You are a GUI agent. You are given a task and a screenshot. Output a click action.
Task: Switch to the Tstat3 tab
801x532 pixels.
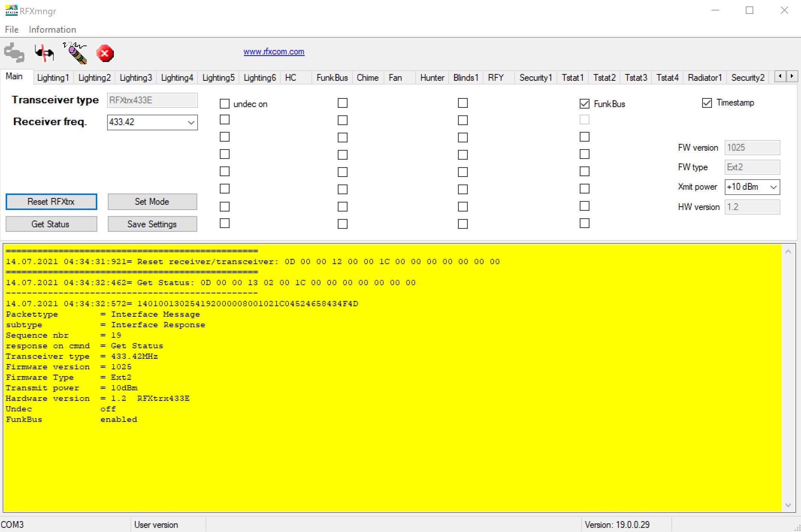click(x=636, y=78)
